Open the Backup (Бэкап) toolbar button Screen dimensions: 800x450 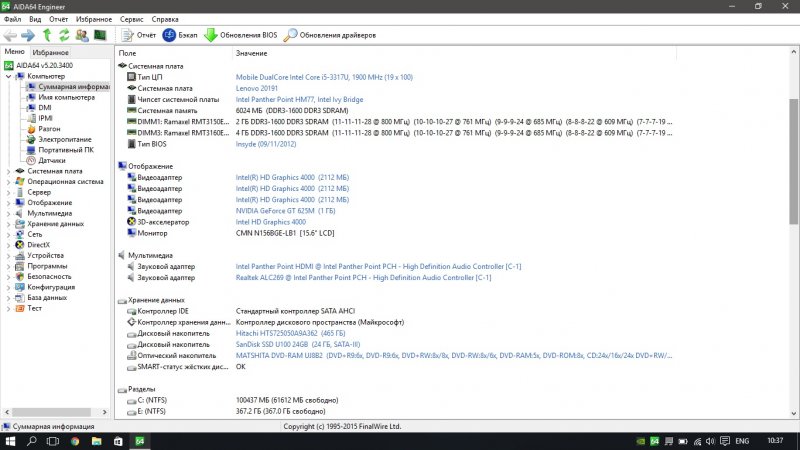(x=179, y=35)
